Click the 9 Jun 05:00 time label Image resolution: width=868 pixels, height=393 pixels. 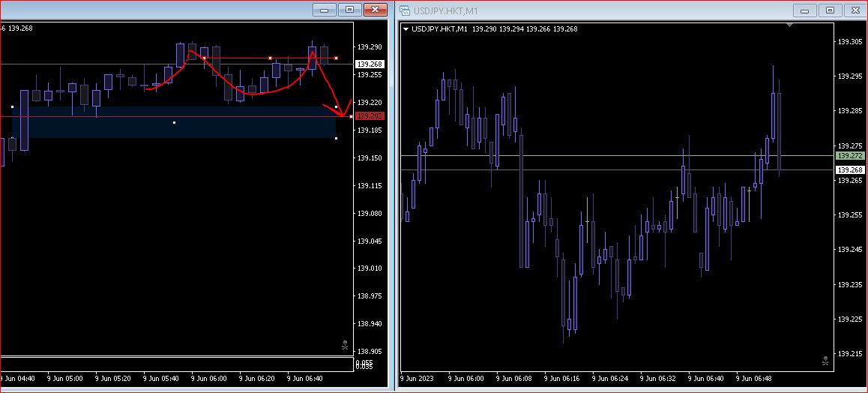[65, 379]
